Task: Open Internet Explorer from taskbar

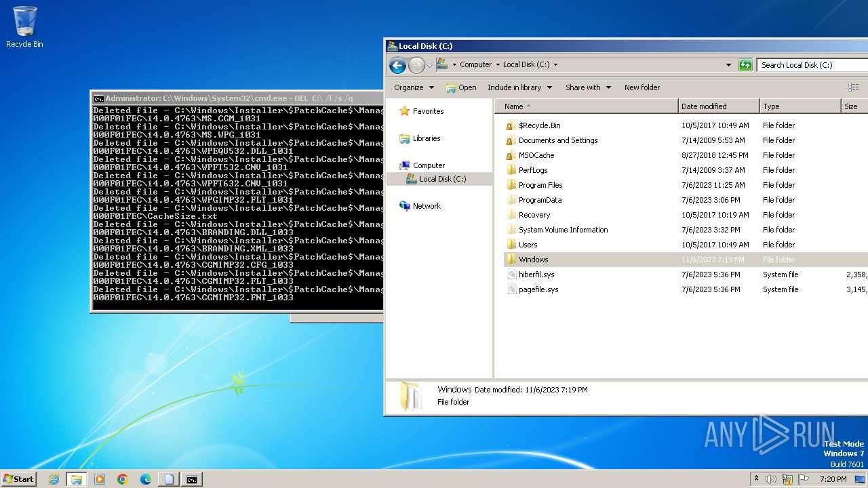Action: 54,479
